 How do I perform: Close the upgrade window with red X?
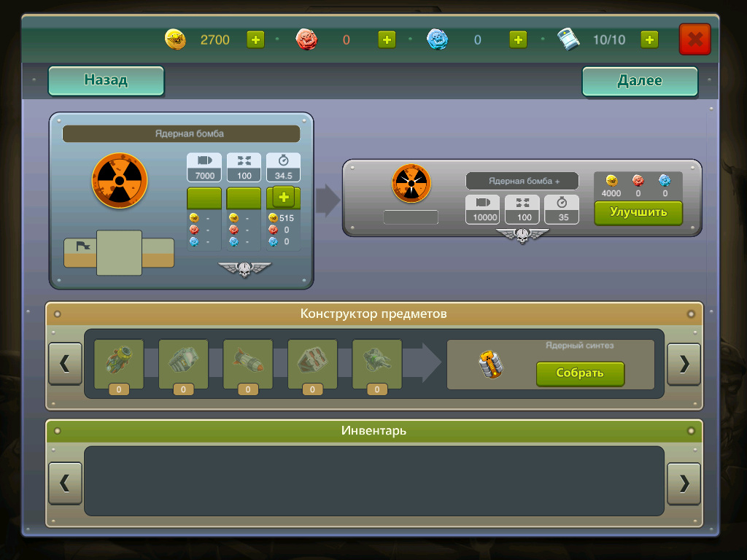point(695,39)
